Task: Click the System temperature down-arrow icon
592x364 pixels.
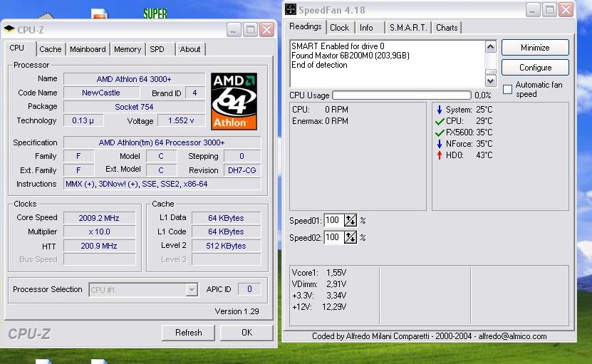Action: (439, 110)
